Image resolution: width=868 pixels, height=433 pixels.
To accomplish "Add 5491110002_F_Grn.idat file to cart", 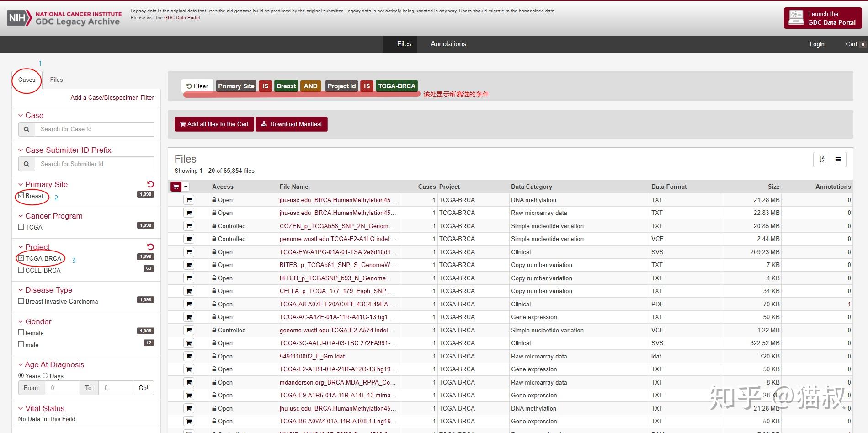I will tap(189, 356).
